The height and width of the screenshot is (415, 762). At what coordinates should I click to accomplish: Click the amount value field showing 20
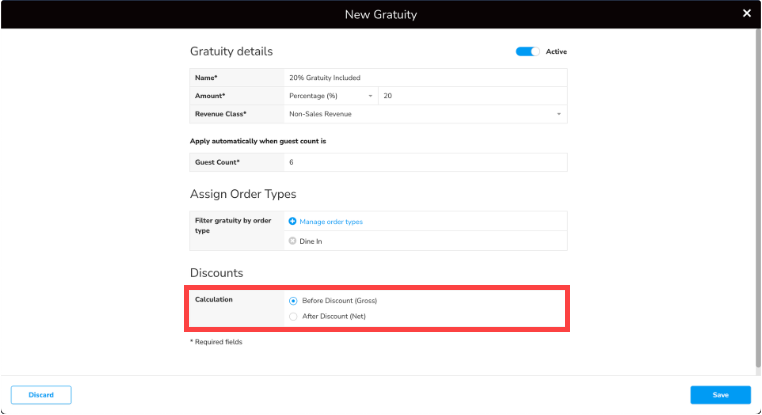point(472,95)
